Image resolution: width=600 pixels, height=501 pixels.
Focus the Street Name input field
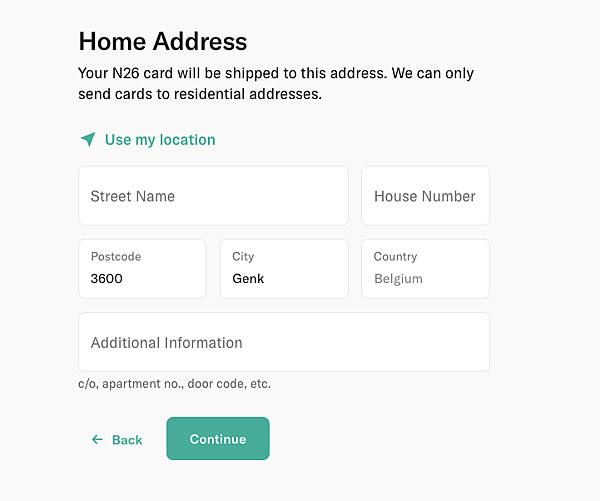213,196
